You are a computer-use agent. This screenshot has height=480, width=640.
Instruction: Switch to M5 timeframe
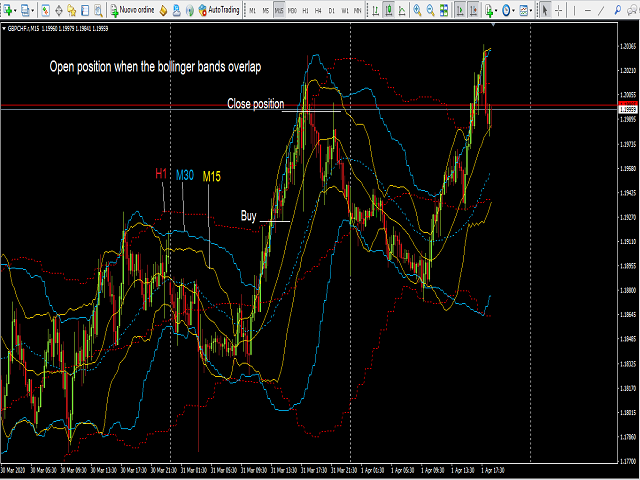[266, 11]
